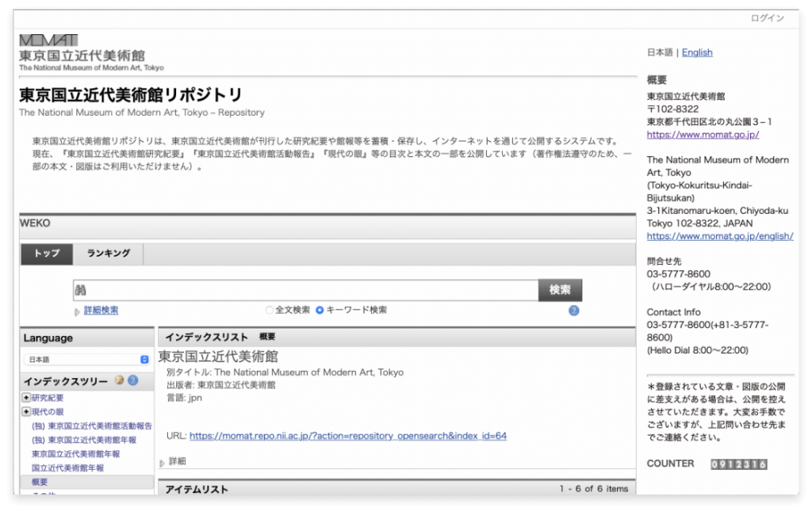
Task: Open (独) 東京国立近代美術館活動報告 tree item
Action: click(x=92, y=426)
